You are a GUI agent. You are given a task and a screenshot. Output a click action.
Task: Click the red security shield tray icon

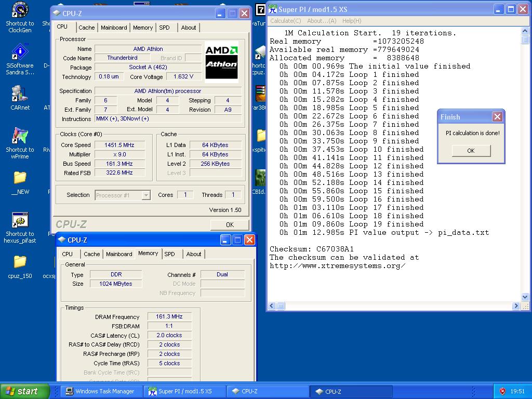click(502, 391)
